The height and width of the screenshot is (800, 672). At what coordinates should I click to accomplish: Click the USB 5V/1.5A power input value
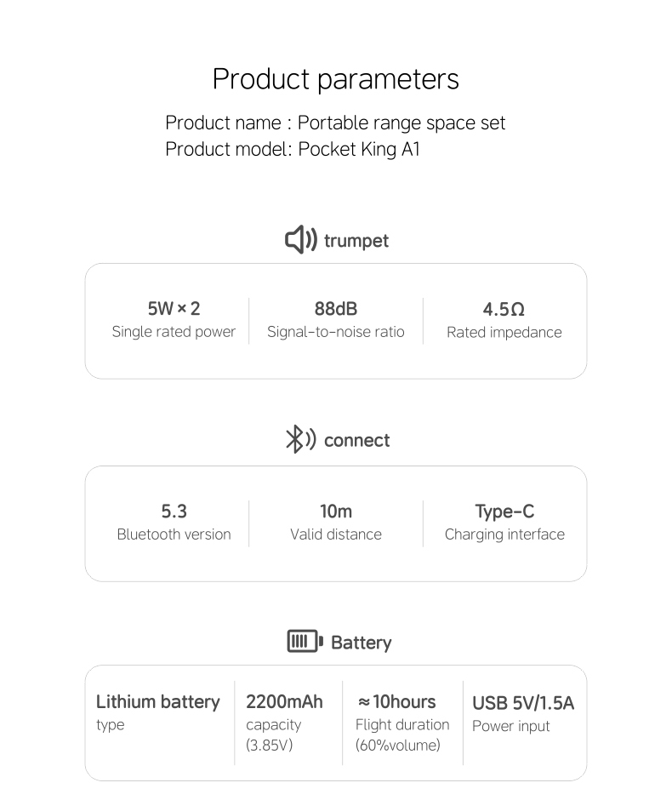click(x=523, y=703)
